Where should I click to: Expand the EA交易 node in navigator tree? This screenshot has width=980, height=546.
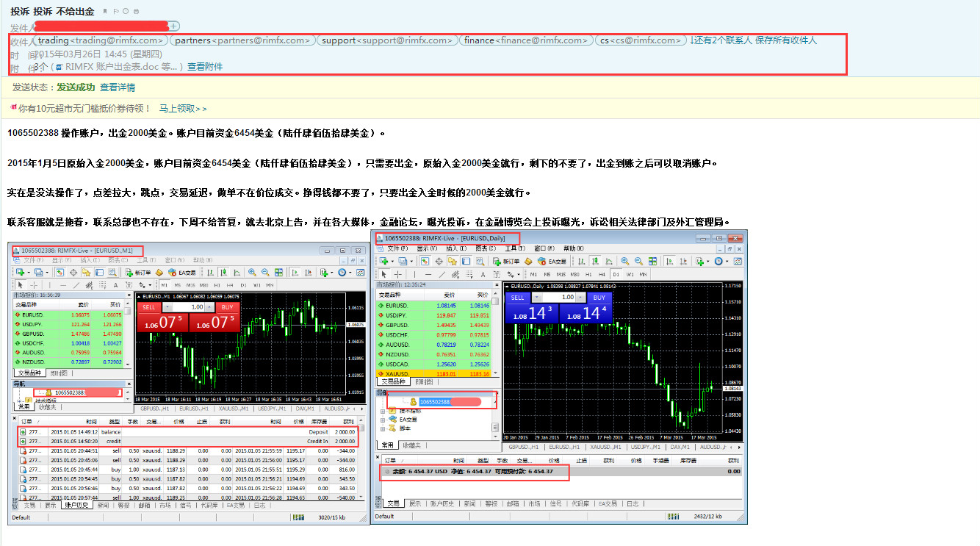pos(383,420)
